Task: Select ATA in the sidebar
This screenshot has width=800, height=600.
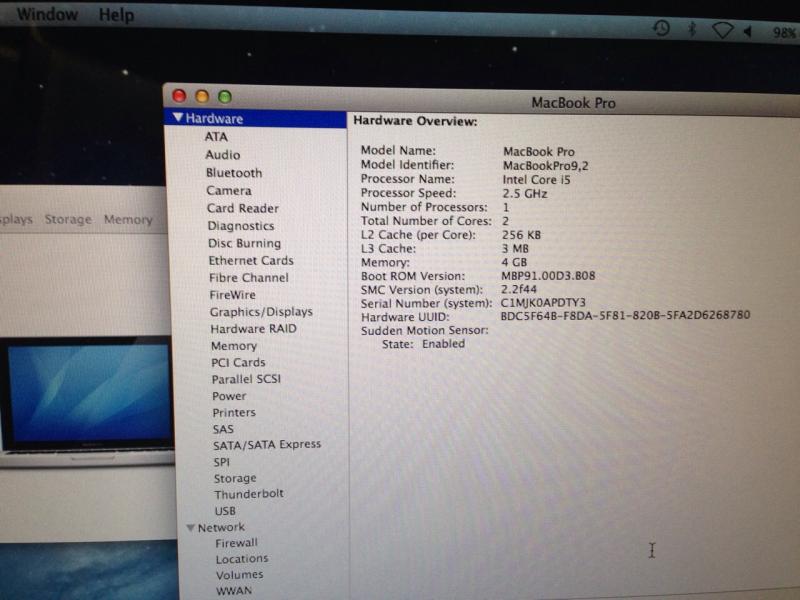Action: coord(216,137)
